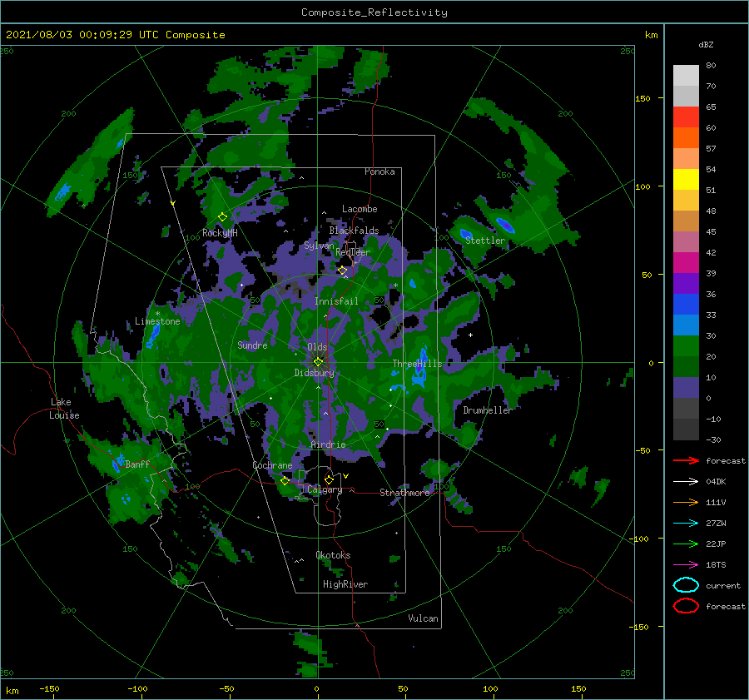Click the Okotoks city label
749x700 pixels.
[333, 555]
